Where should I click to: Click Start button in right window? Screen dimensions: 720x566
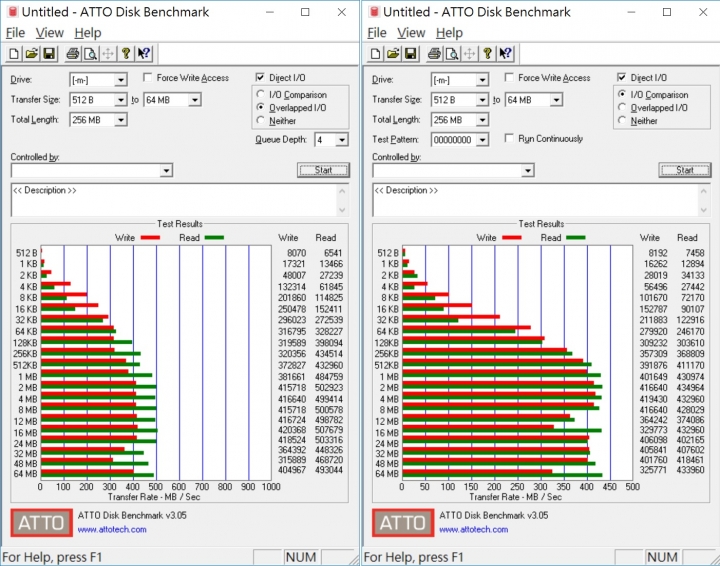click(x=684, y=170)
